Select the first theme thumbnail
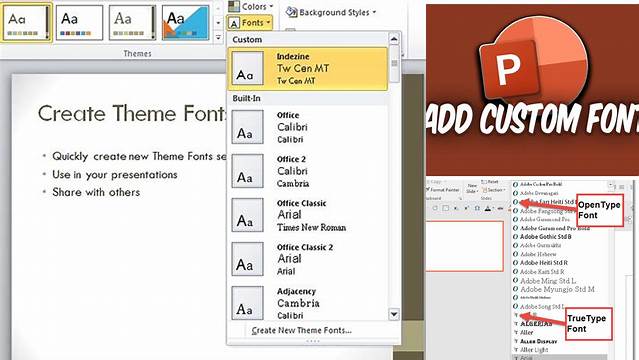The image size is (639, 360). [27, 22]
